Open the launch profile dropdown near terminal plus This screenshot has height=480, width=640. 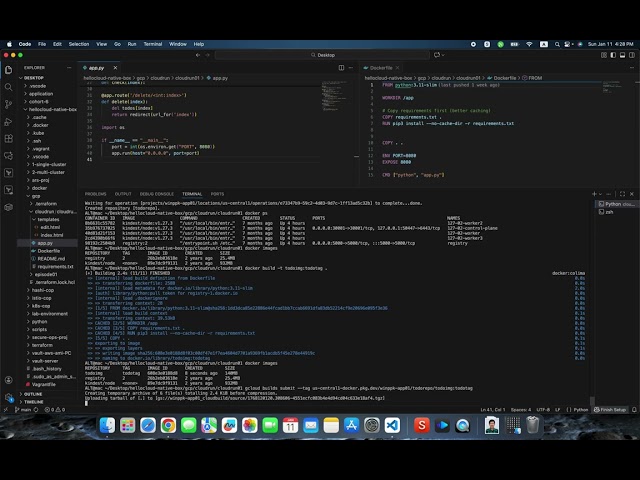point(600,194)
